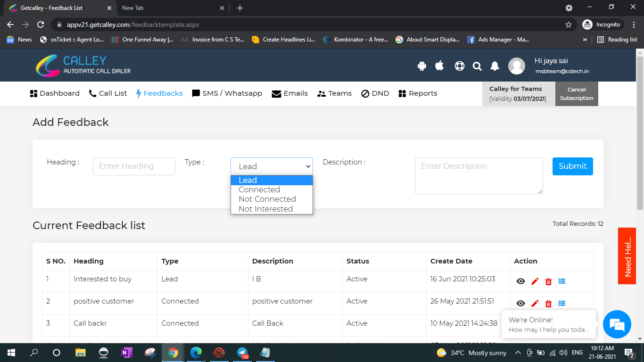Open the live chat bubble button
The width and height of the screenshot is (644, 362).
pos(617,324)
